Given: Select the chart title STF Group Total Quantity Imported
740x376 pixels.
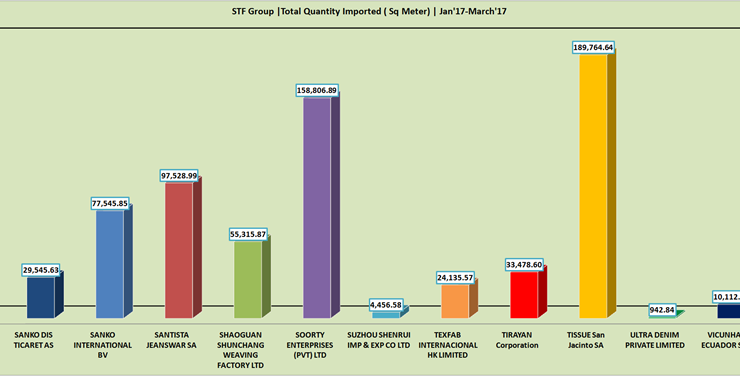Looking at the screenshot, I should click(369, 11).
